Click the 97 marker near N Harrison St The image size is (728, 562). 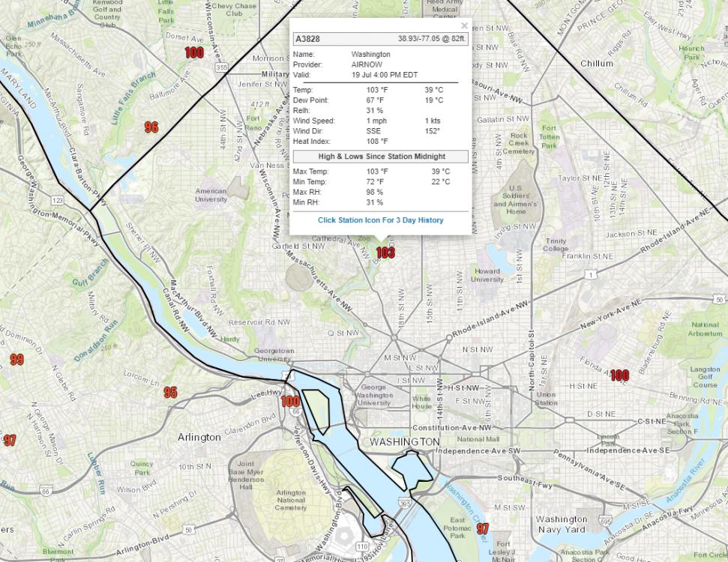coord(10,440)
